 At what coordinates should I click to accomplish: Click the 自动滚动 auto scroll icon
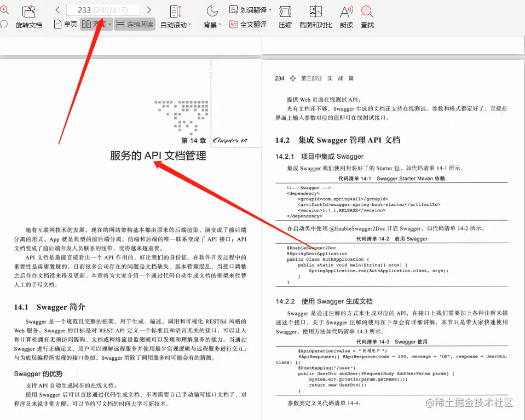coord(175,11)
